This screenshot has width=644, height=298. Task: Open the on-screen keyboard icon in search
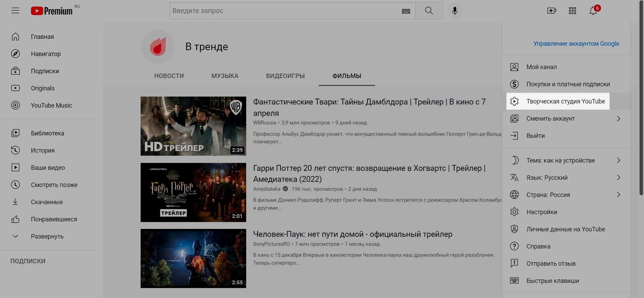pos(406,11)
